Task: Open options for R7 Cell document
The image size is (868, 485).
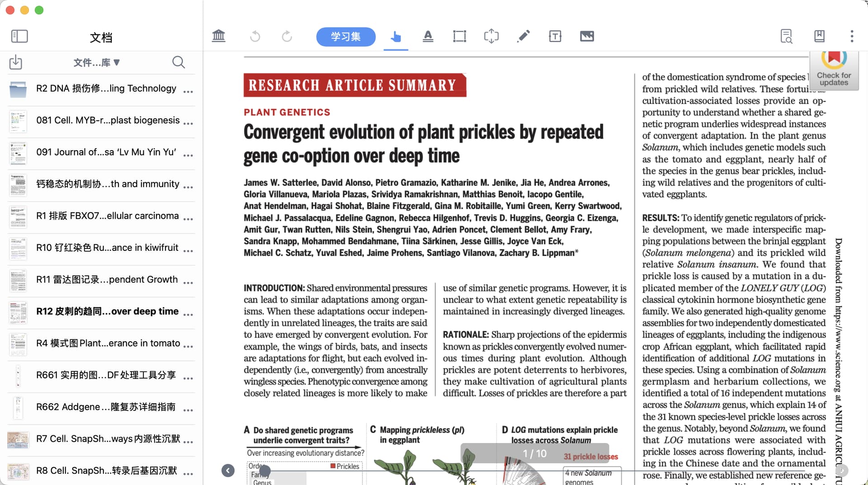Action: point(188,442)
